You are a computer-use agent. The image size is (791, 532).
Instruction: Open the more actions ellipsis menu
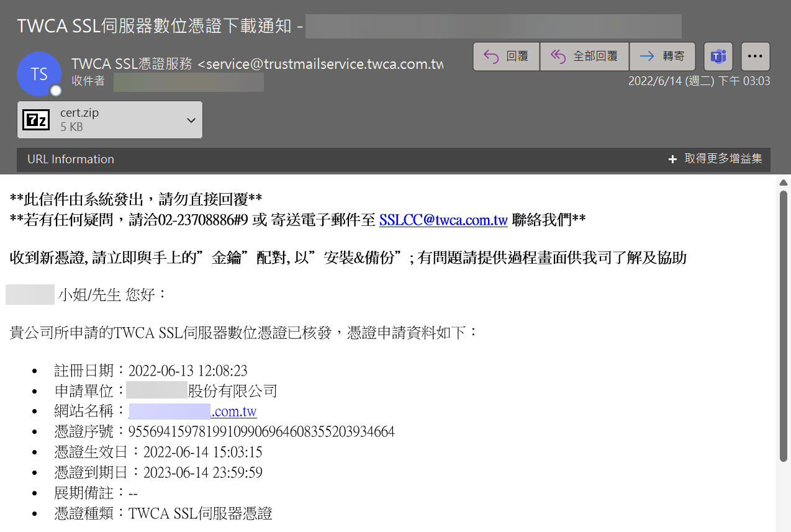756,56
